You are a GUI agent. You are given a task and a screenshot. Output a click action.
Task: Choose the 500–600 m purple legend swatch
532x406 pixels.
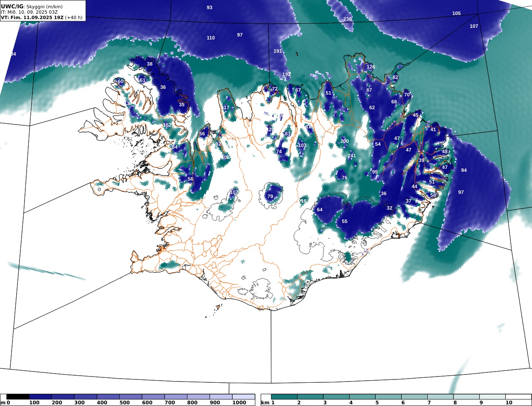point(131,397)
